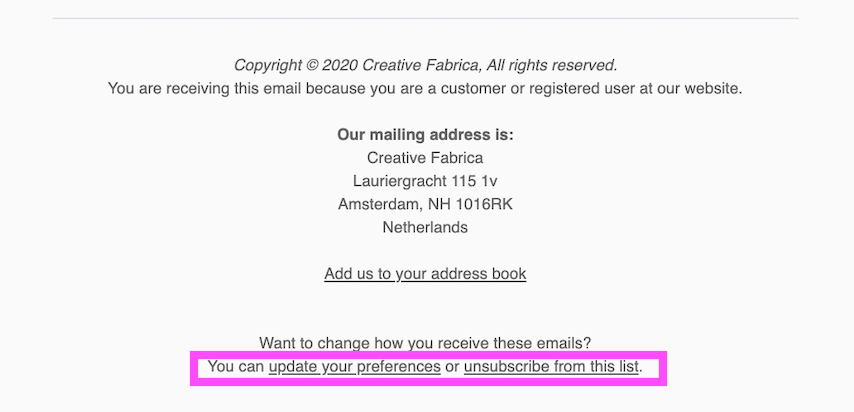Screen dimensions: 854x412
Task: Click the "Lauriergracht 115 1v" street line
Action: click(x=425, y=181)
